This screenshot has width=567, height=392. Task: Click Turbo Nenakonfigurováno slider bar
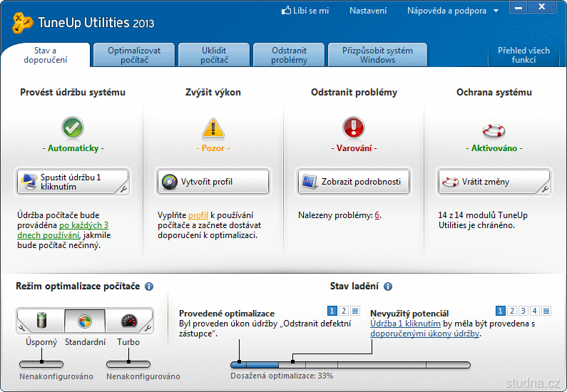pyautogui.click(x=128, y=364)
